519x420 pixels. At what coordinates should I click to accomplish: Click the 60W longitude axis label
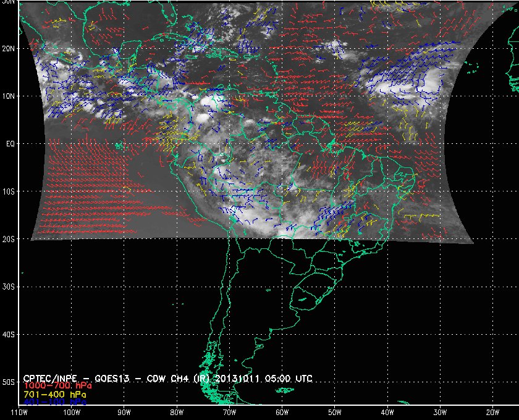coord(282,412)
